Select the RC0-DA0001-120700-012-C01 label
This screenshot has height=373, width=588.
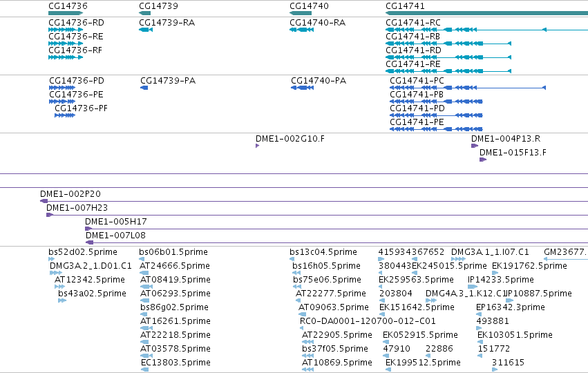point(368,321)
